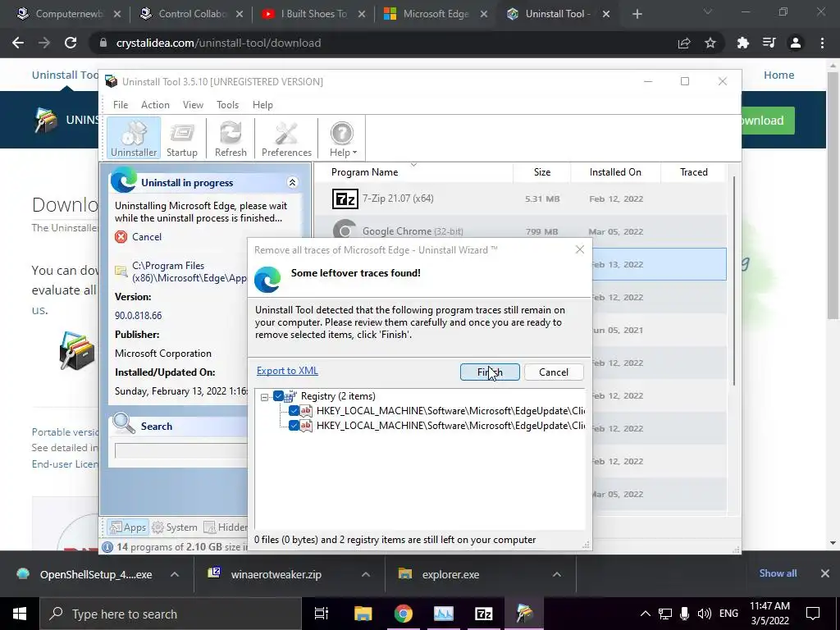The height and width of the screenshot is (630, 840).
Task: Open File Explorer from taskbar
Action: (363, 614)
